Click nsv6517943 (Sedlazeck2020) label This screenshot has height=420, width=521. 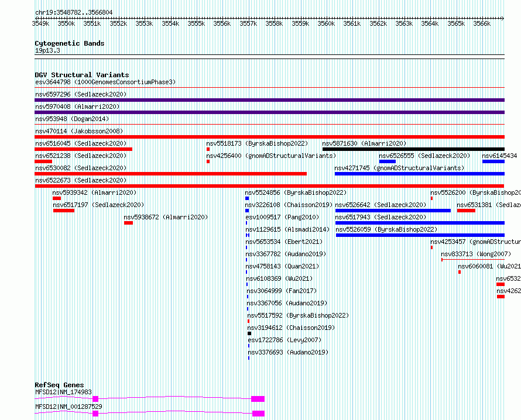(x=381, y=217)
